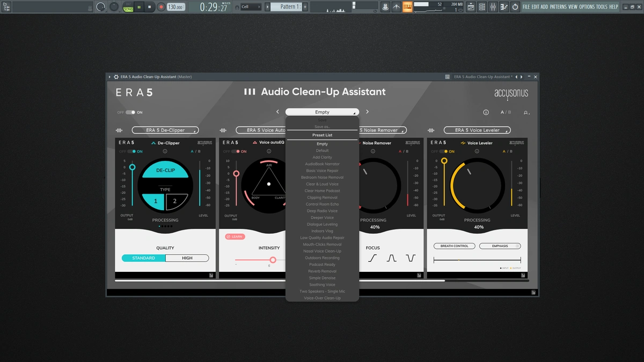Click Voice Leveler output slider handle

point(444,160)
